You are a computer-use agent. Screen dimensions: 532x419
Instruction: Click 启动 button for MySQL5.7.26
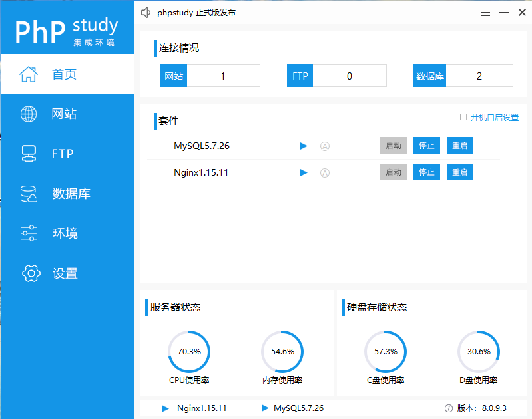pyautogui.click(x=394, y=146)
